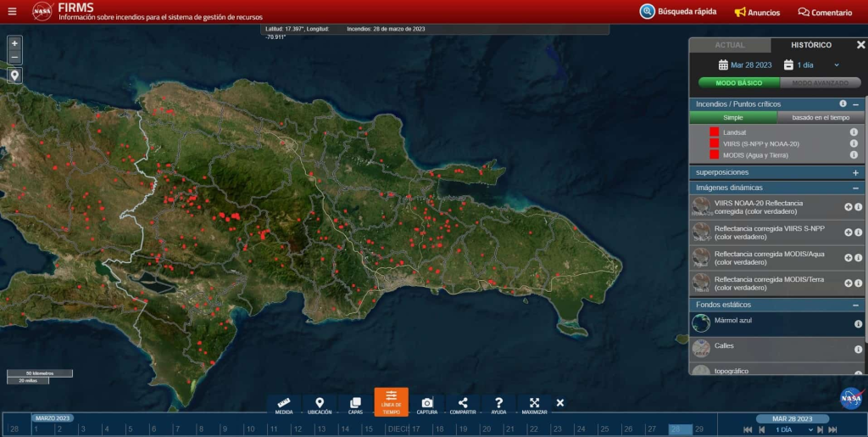
Task: Show info for Landsat layer
Action: (854, 132)
